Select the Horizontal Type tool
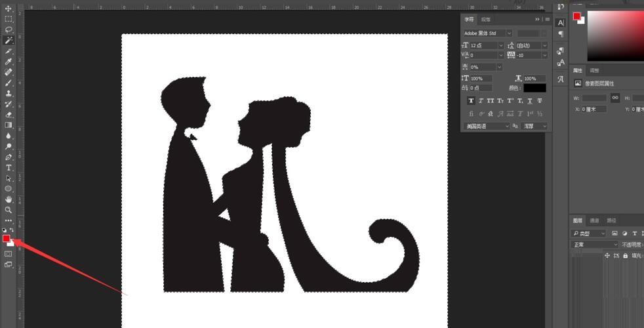Viewport: 644px width, 328px height. (x=9, y=168)
